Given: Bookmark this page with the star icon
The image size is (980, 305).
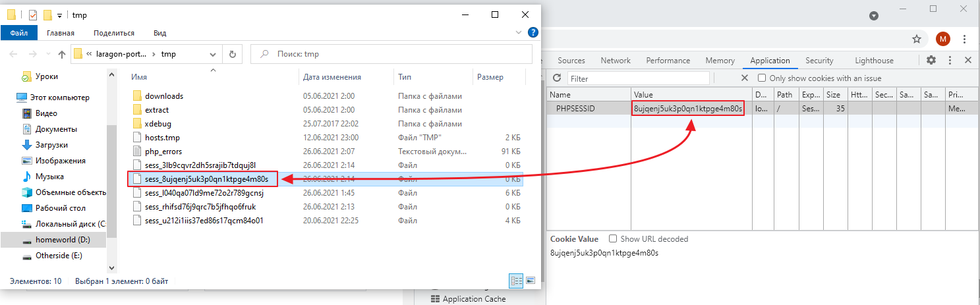Looking at the screenshot, I should point(916,39).
